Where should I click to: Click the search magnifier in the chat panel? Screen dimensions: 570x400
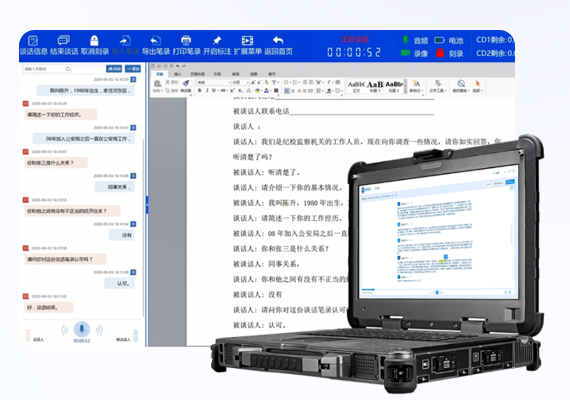(68, 69)
